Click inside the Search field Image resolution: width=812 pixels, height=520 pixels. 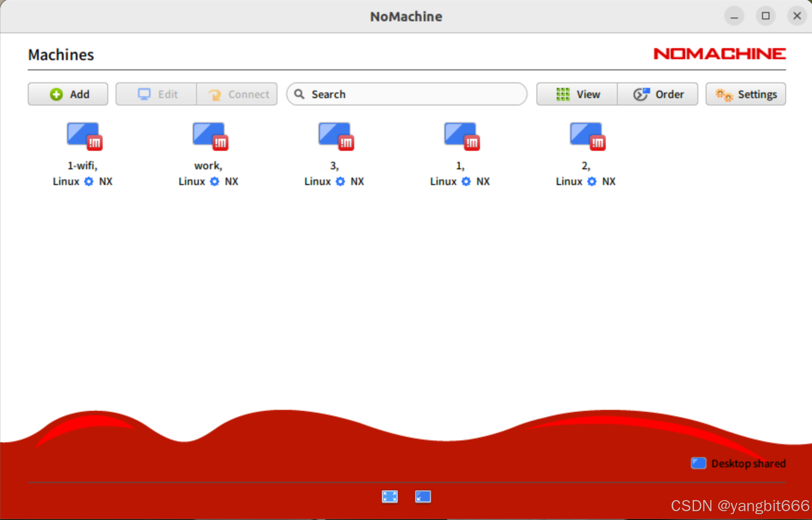coord(406,94)
